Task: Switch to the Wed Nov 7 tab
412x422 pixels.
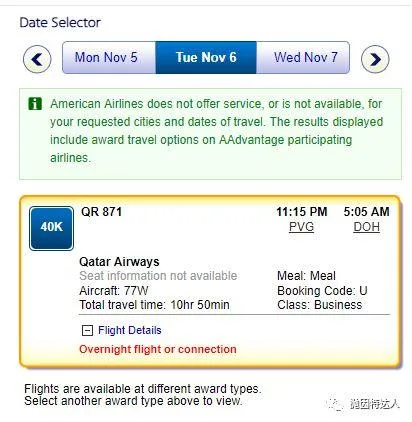Action: pyautogui.click(x=303, y=57)
